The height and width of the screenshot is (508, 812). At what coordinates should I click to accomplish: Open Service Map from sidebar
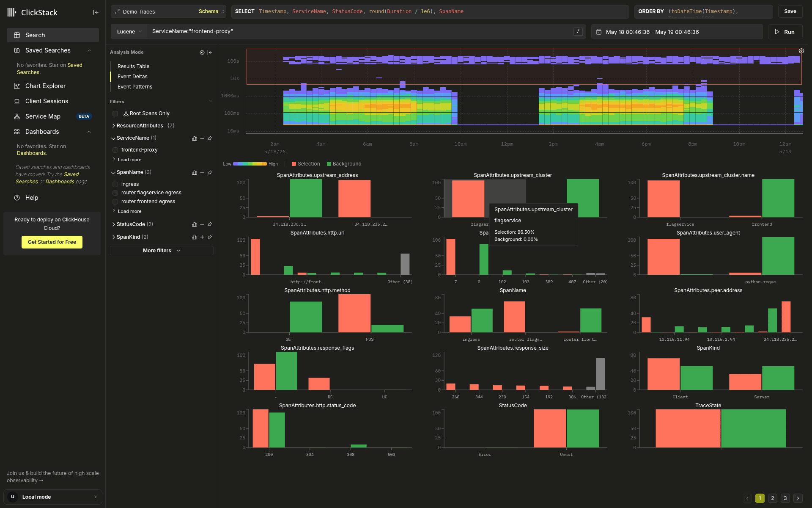click(x=53, y=116)
